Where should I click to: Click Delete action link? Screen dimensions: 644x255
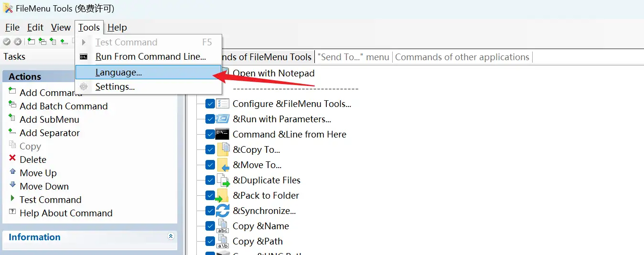click(33, 159)
